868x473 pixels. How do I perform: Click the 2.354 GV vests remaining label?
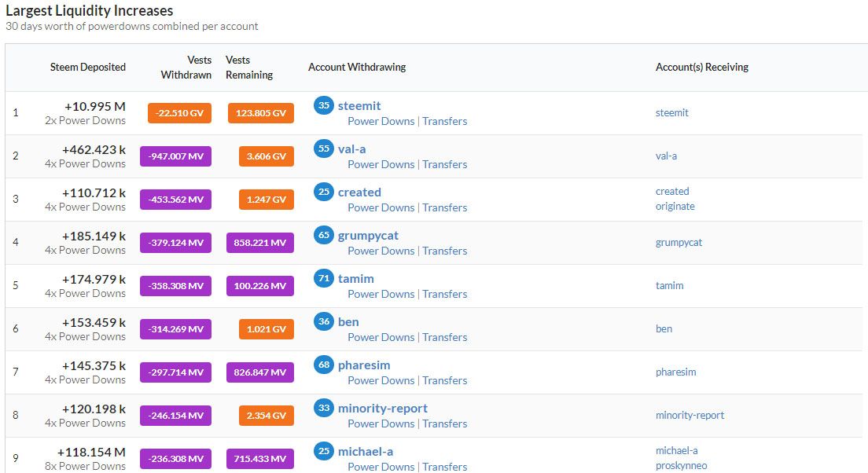click(x=267, y=416)
